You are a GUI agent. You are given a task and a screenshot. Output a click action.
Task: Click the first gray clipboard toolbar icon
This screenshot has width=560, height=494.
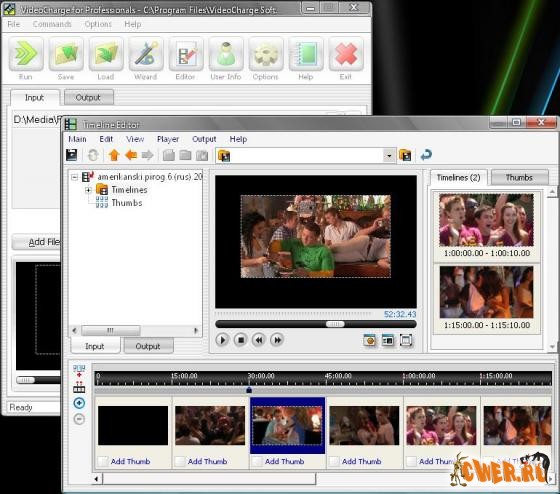pyautogui.click(x=169, y=155)
